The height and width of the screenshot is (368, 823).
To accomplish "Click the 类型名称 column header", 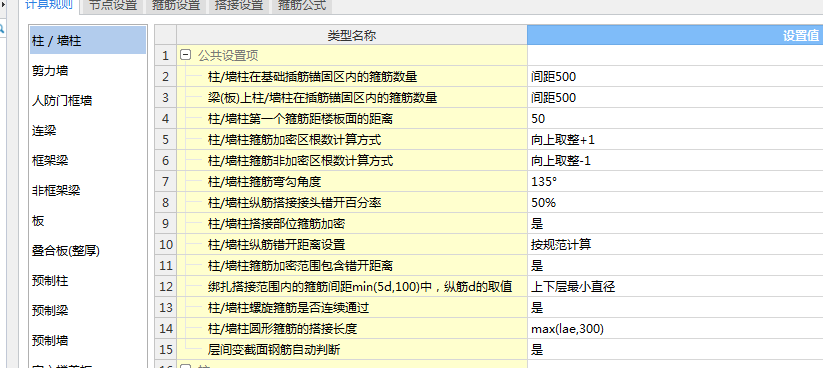I will click(352, 35).
